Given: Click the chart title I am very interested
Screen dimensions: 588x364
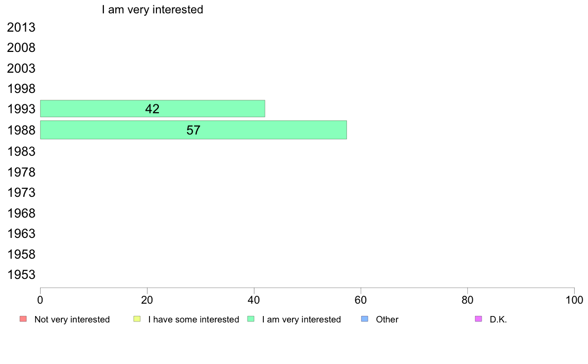Looking at the screenshot, I should (x=152, y=9).
